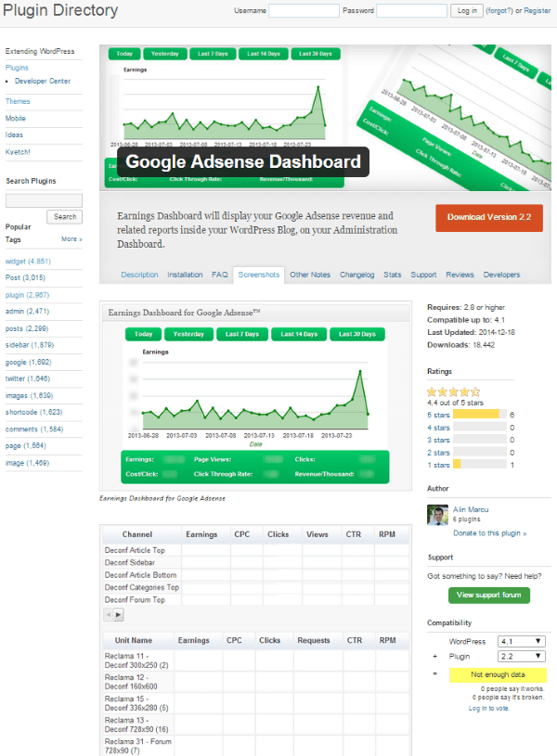
Task: Open the Ideas sidebar link
Action: tap(14, 135)
